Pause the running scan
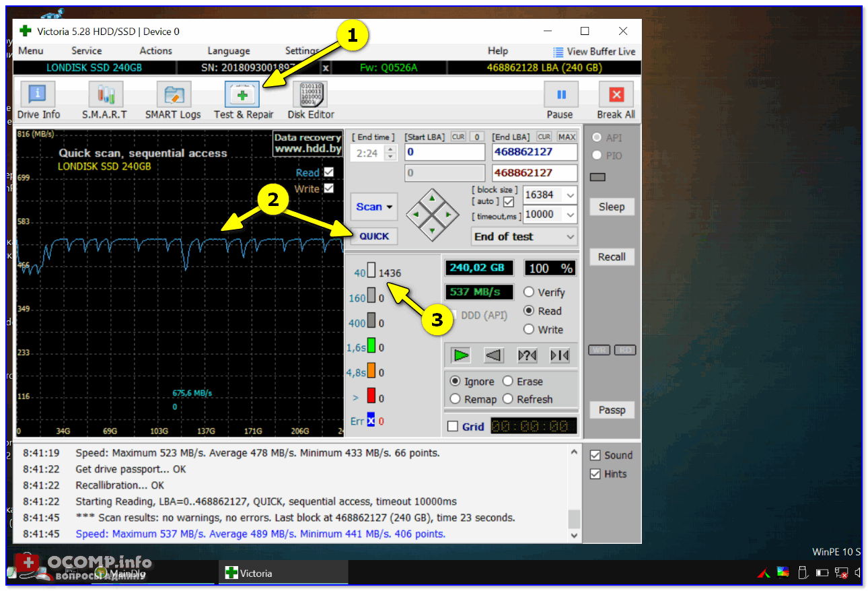 pyautogui.click(x=560, y=95)
